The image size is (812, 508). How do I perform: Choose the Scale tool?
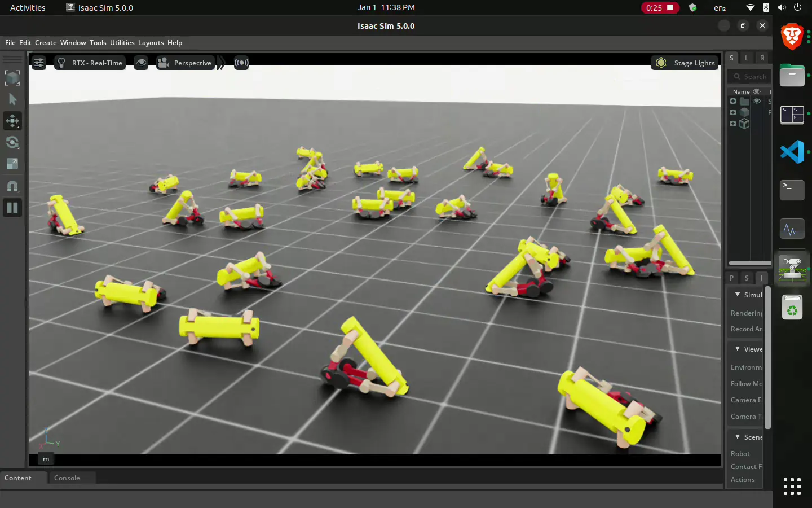(x=12, y=164)
